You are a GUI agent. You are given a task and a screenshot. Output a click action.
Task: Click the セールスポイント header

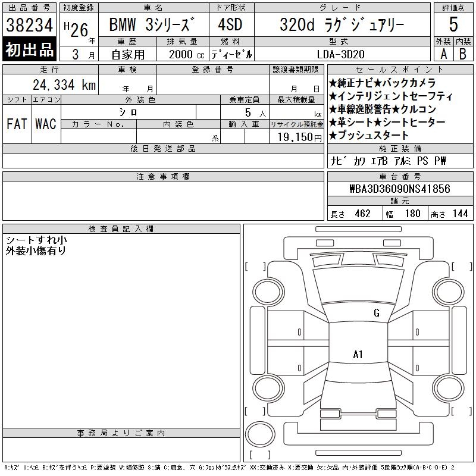point(400,70)
